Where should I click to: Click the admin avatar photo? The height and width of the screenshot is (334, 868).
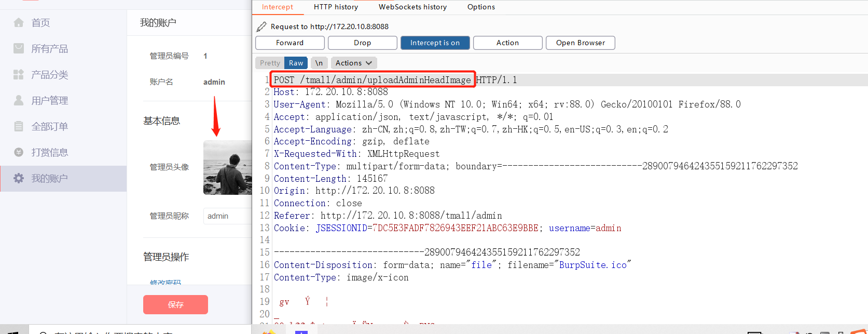(x=227, y=167)
